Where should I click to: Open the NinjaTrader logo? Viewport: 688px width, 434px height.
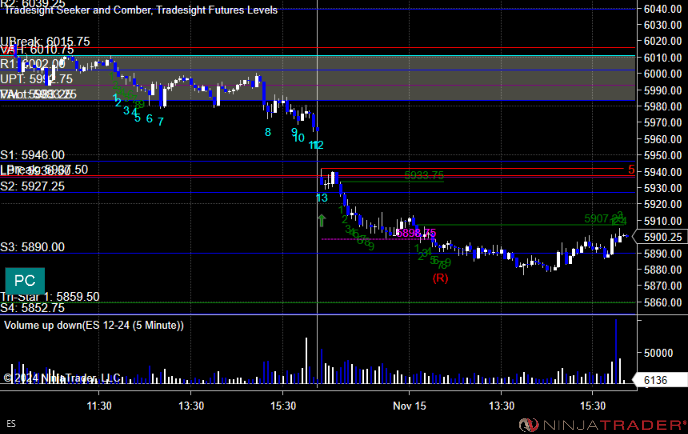click(602, 424)
